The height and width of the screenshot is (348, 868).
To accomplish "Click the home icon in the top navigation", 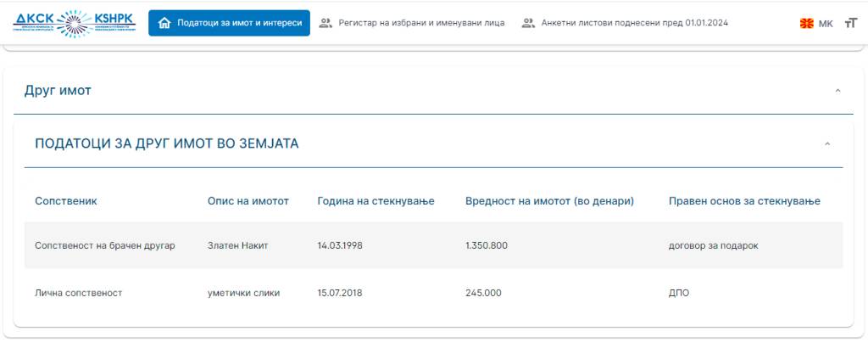I will tap(164, 23).
